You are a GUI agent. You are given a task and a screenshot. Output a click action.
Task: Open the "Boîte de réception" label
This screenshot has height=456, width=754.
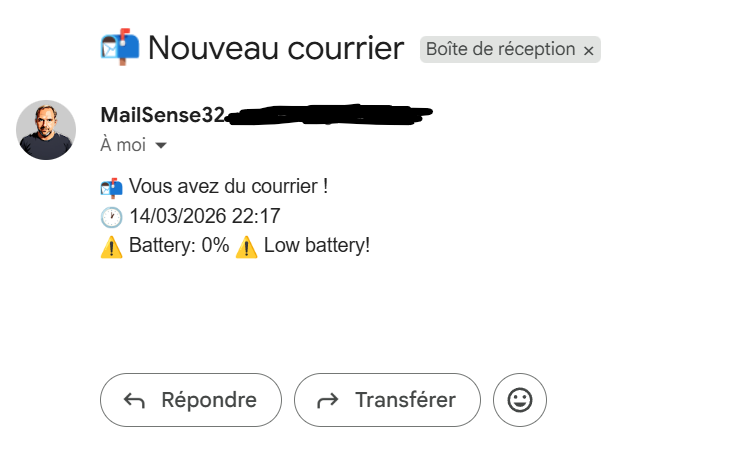pos(500,49)
